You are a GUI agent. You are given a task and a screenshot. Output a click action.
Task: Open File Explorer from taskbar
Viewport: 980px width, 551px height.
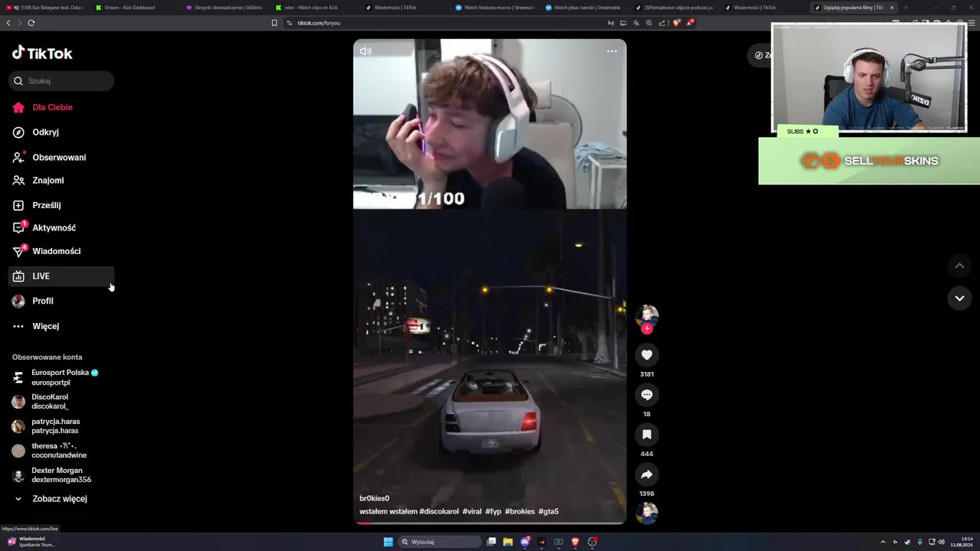pos(508,542)
